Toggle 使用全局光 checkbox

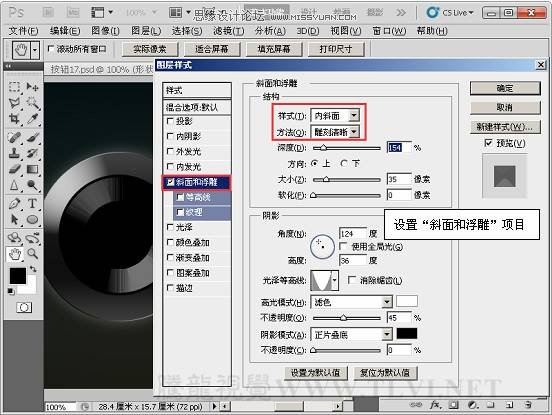343,246
